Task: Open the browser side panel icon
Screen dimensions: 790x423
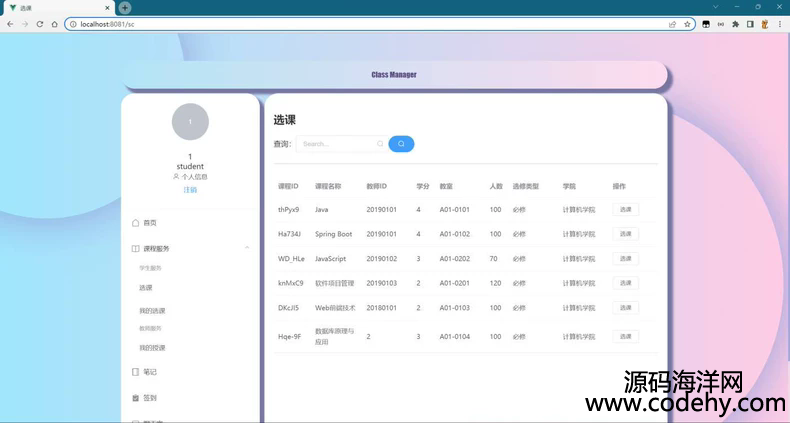Action: point(750,24)
